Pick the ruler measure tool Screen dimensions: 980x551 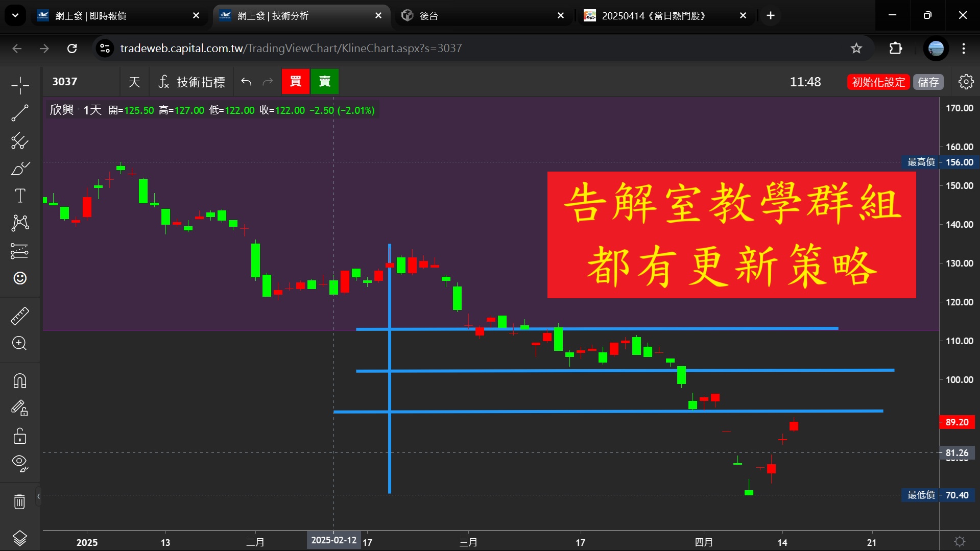tap(20, 316)
